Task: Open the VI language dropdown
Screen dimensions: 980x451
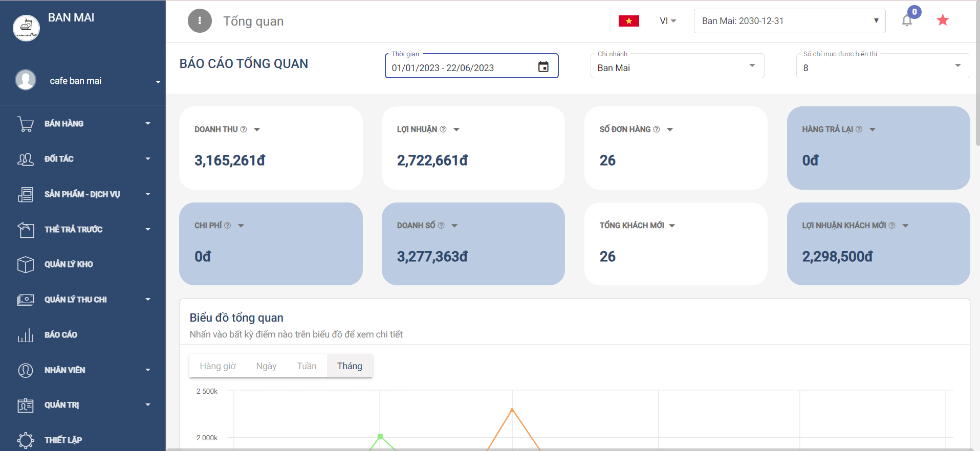Action: click(x=668, y=21)
